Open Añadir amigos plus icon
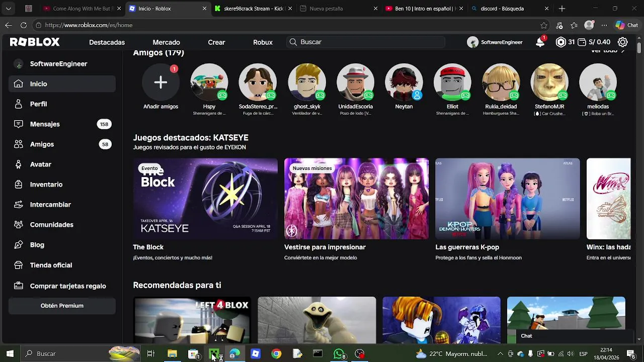Image resolution: width=644 pixels, height=362 pixels. 160,82
